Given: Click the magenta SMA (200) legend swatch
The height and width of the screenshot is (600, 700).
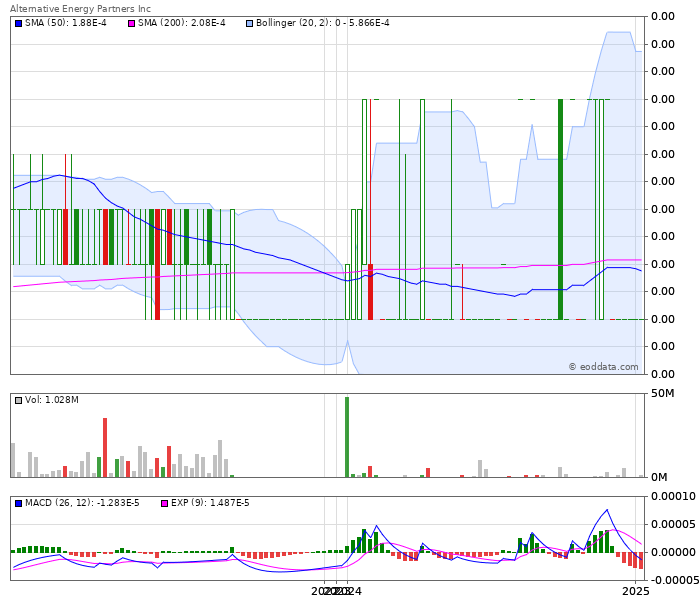Looking at the screenshot, I should (131, 23).
